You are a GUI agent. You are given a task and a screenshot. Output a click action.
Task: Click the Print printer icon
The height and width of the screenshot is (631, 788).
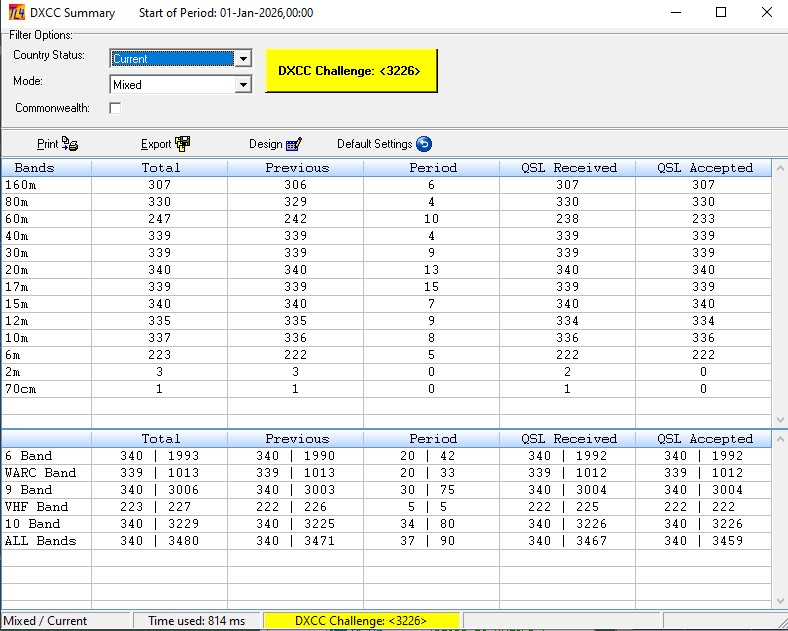click(x=70, y=144)
